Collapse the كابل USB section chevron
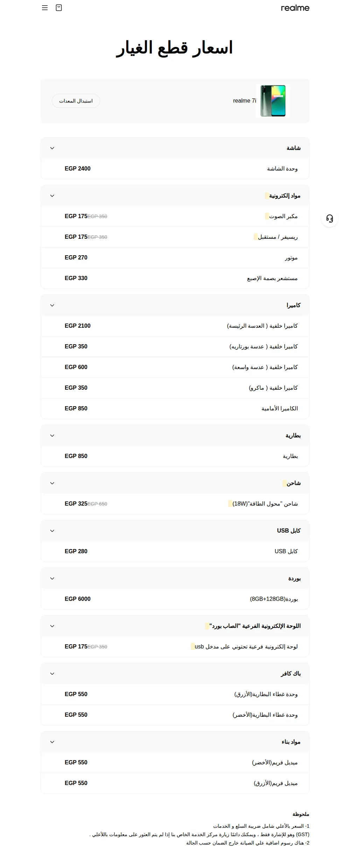Image resolution: width=350 pixels, height=868 pixels. (x=52, y=531)
